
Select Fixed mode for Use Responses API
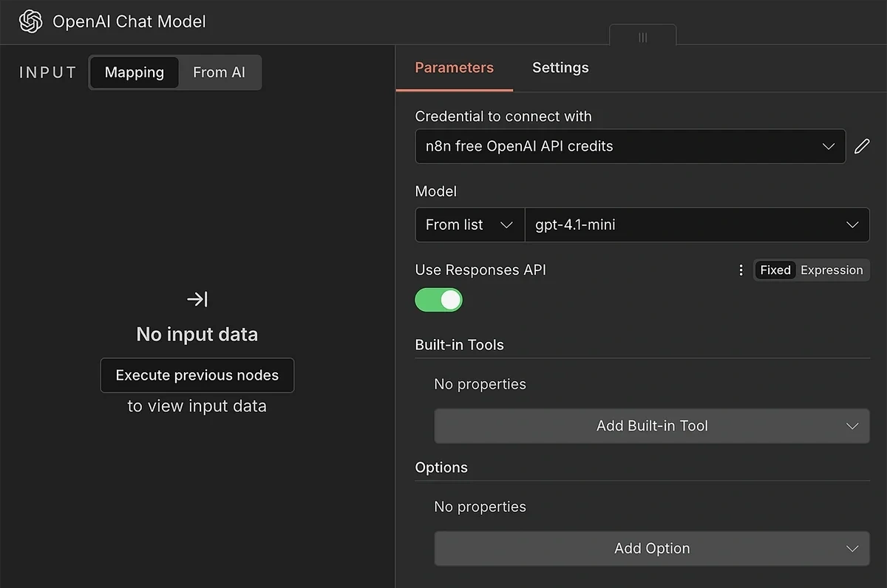pos(775,270)
